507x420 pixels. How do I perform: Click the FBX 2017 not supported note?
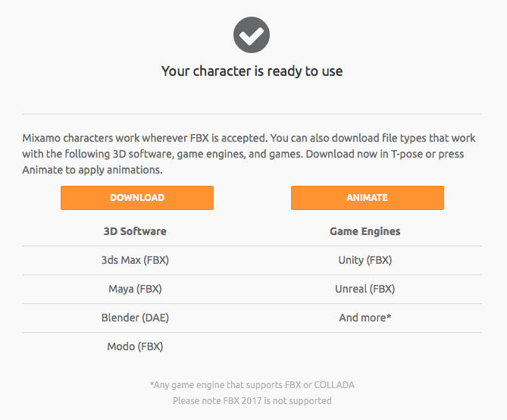(x=252, y=400)
